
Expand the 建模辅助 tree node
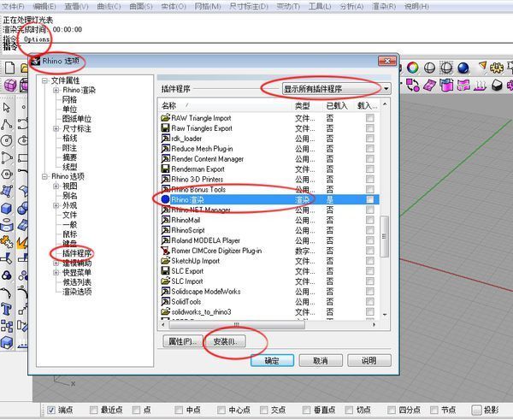56,263
